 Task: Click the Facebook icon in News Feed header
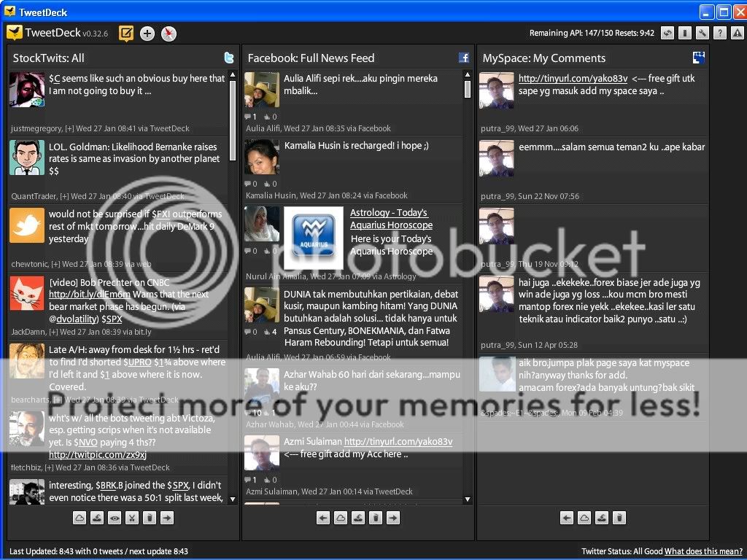(464, 58)
